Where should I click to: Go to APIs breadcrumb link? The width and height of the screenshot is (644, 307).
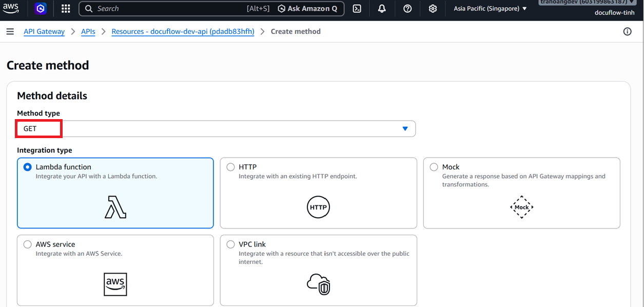coord(88,32)
